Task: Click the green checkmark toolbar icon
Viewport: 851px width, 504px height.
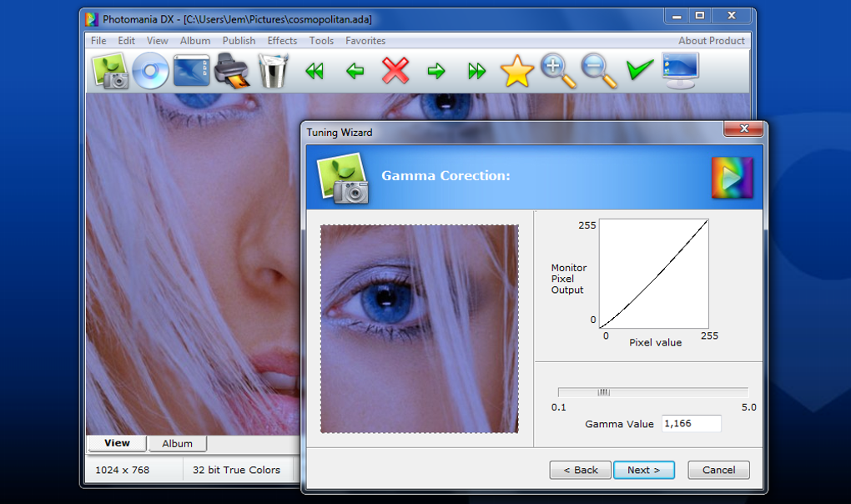Action: tap(639, 70)
